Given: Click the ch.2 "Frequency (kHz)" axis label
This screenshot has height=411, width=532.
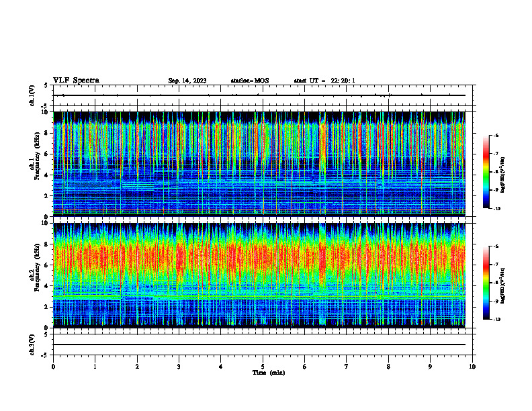Looking at the screenshot, I should coord(36,267).
